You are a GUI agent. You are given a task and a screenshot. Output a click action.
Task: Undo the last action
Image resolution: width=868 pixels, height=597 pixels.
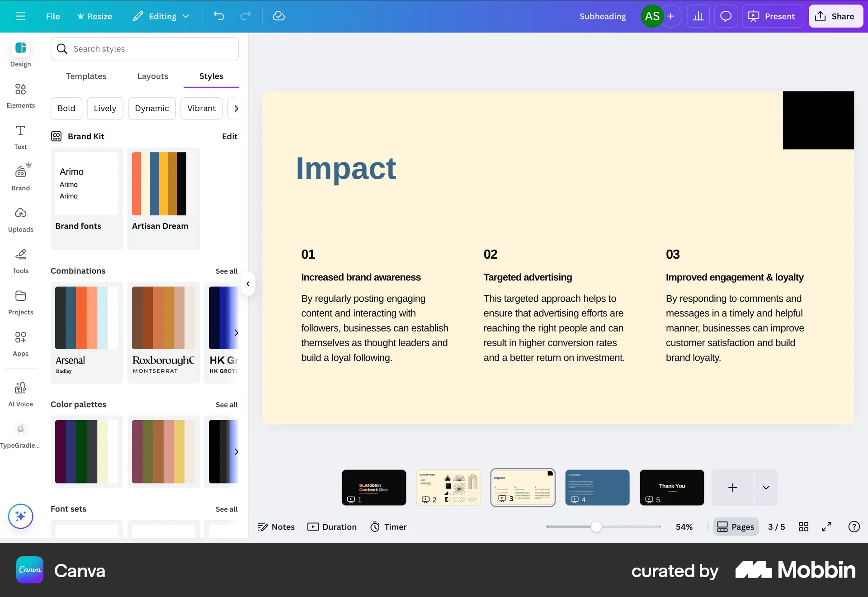click(x=219, y=16)
